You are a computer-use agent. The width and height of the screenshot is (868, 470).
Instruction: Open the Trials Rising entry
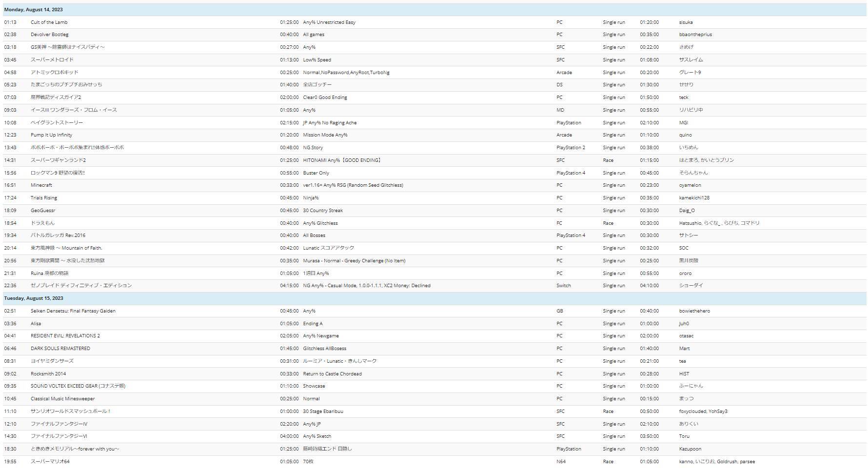43,198
